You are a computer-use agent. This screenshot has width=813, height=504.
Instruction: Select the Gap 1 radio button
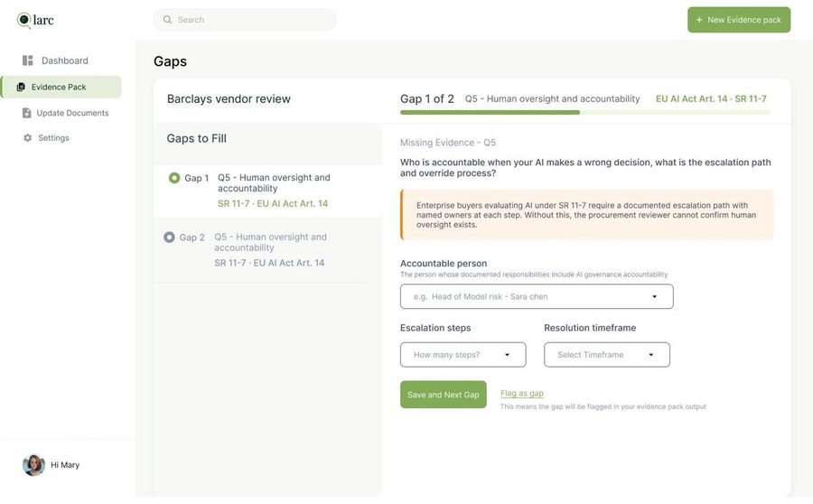pos(174,178)
